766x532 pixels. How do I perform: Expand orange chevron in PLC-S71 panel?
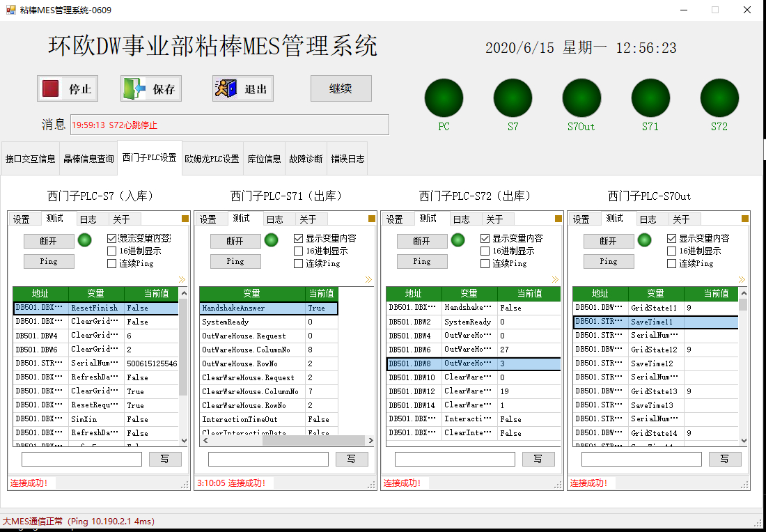(x=368, y=279)
